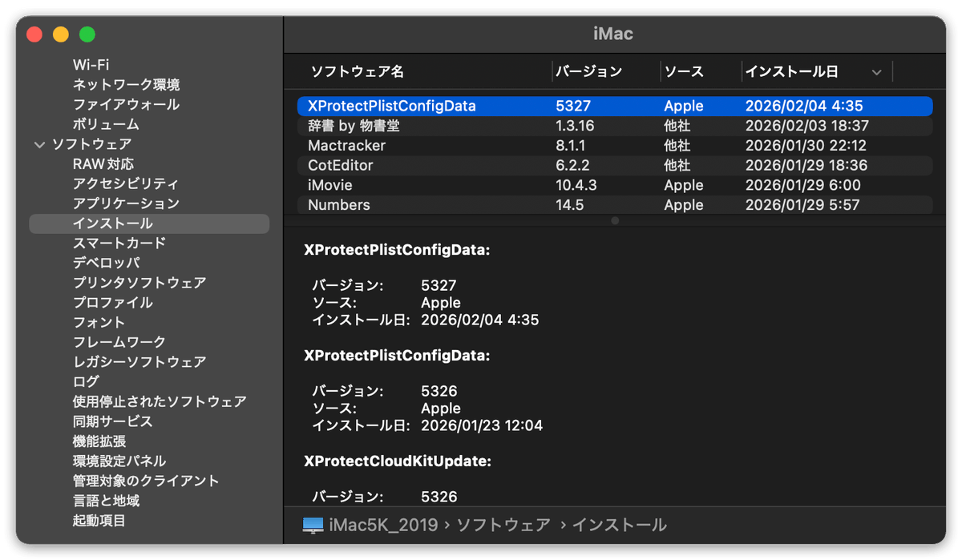Click install date 2026/01/29 5:57

coord(802,205)
